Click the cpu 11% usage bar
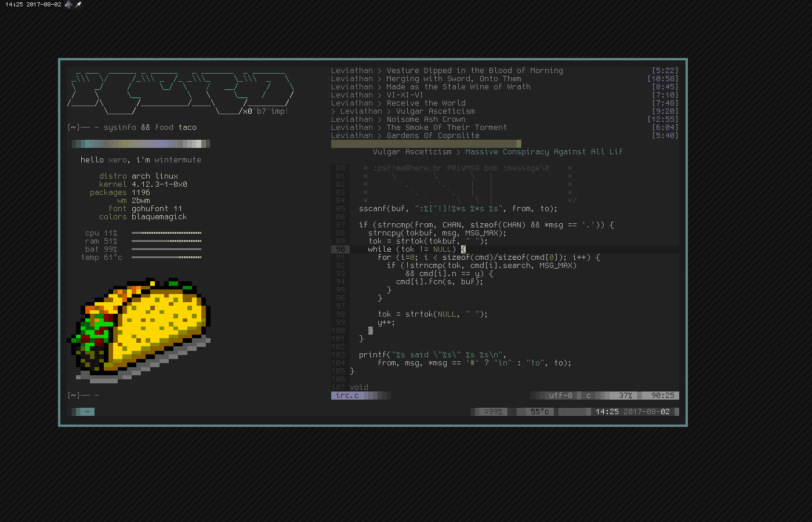The width and height of the screenshot is (812, 522). [166, 233]
